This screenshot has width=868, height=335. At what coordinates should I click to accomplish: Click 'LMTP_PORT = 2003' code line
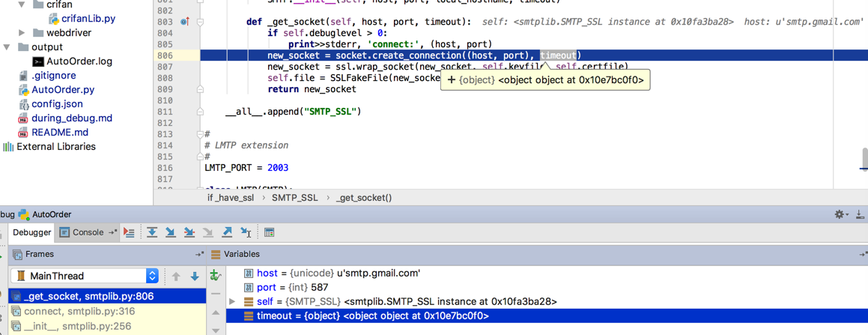point(246,167)
